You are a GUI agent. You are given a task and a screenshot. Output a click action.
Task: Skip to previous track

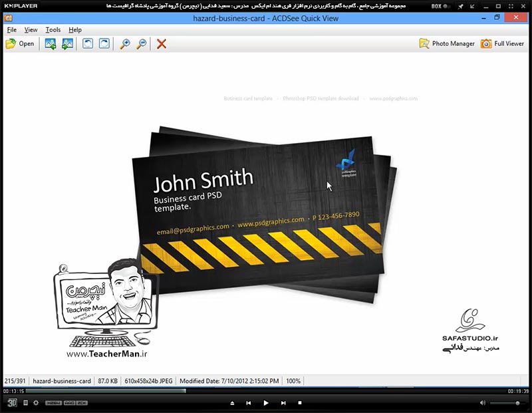point(249,403)
